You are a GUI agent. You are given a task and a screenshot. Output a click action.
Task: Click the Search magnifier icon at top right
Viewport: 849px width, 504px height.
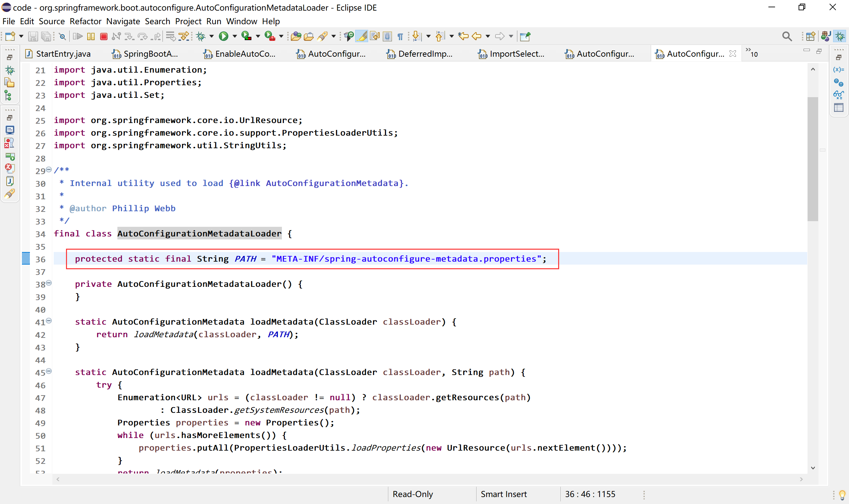pos(787,36)
